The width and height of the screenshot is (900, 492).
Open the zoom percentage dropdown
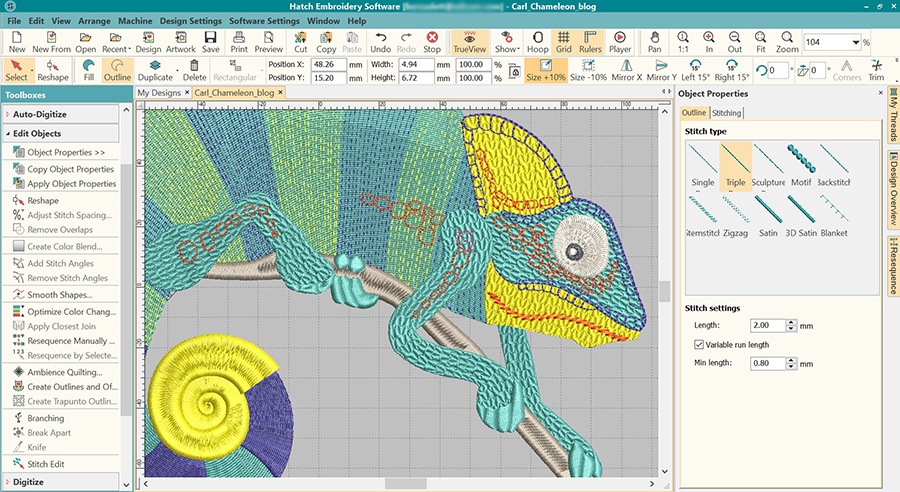[x=856, y=43]
